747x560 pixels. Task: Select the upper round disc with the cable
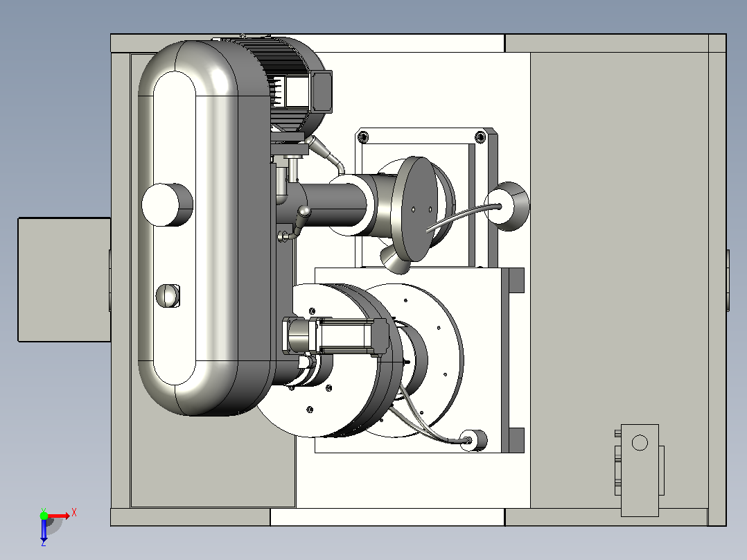[416, 209]
